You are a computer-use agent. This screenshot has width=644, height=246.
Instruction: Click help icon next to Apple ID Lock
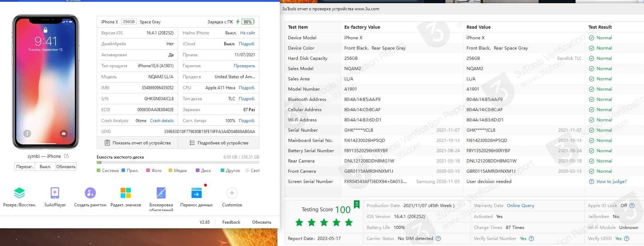coord(632,206)
